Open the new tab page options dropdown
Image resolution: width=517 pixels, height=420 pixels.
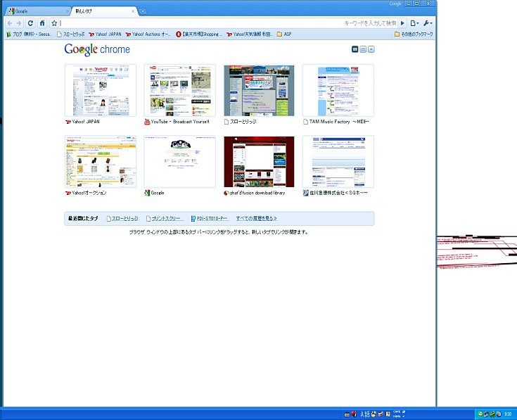[371, 49]
